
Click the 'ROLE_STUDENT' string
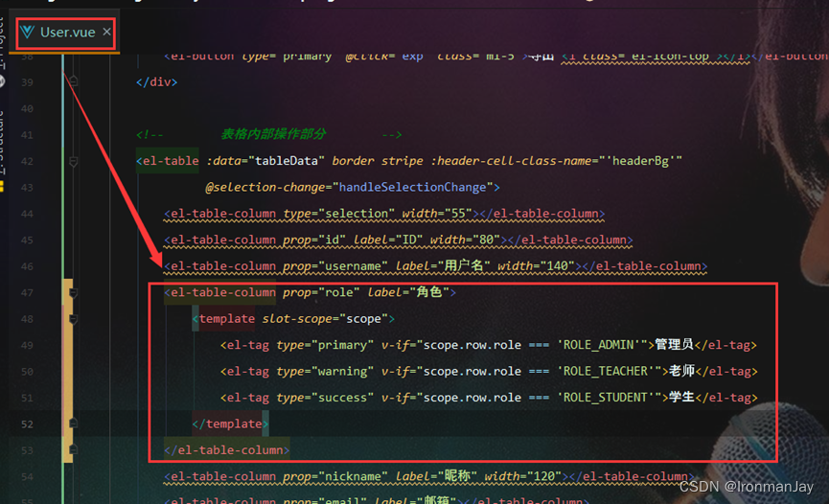606,398
